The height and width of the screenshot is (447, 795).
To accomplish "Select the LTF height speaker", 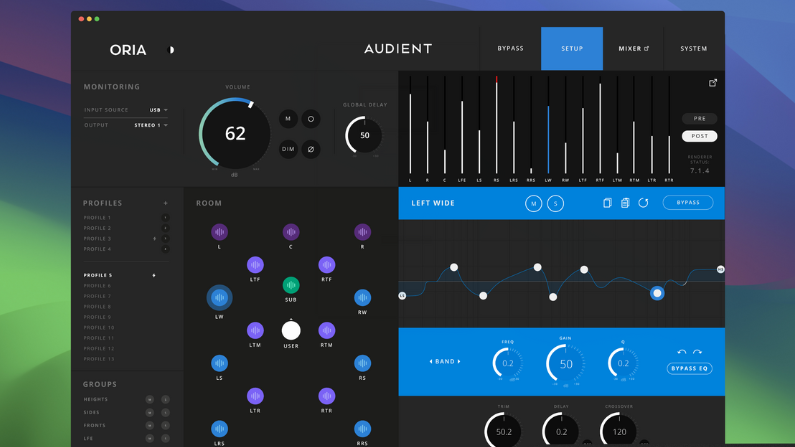I will click(255, 265).
